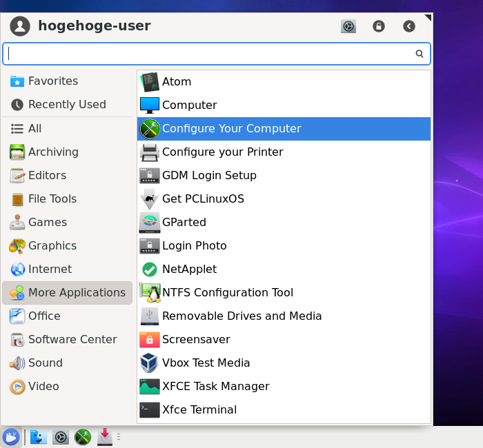The width and height of the screenshot is (483, 448).
Task: Select the Sound category
Action: coord(67,363)
